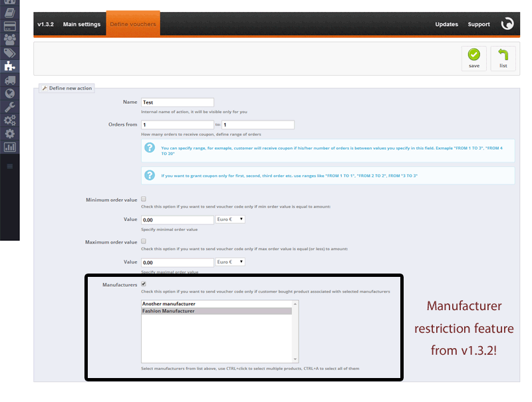Open advanced parameters gears icon
This screenshot has width=532, height=402.
click(9, 118)
